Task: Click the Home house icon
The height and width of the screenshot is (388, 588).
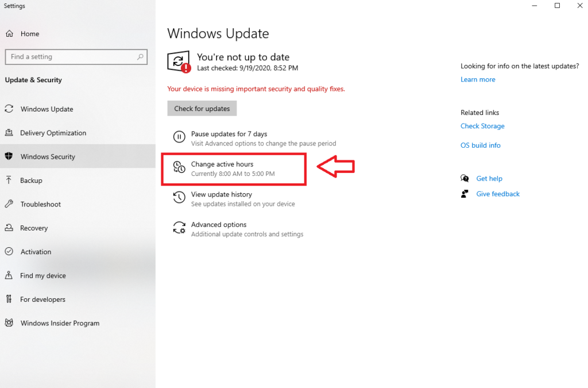Action: [9, 34]
